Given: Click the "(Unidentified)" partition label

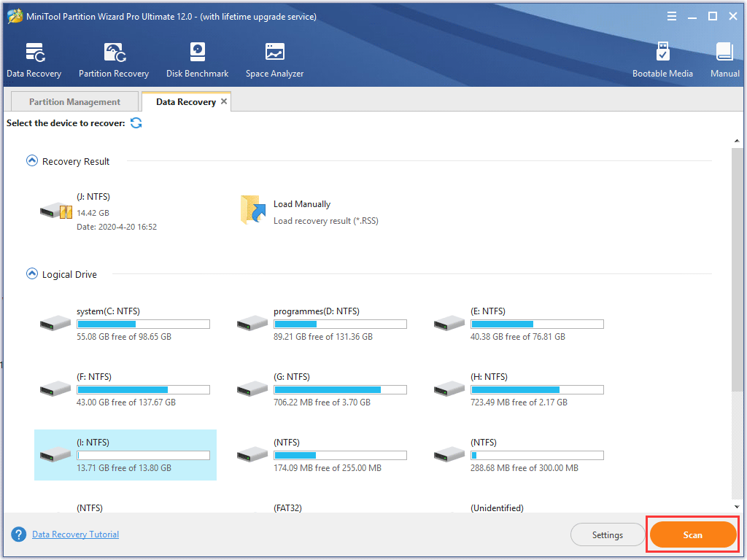Looking at the screenshot, I should tap(497, 508).
